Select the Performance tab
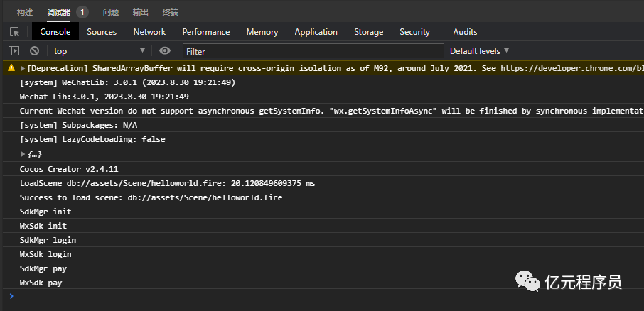The height and width of the screenshot is (311, 644). coord(206,32)
